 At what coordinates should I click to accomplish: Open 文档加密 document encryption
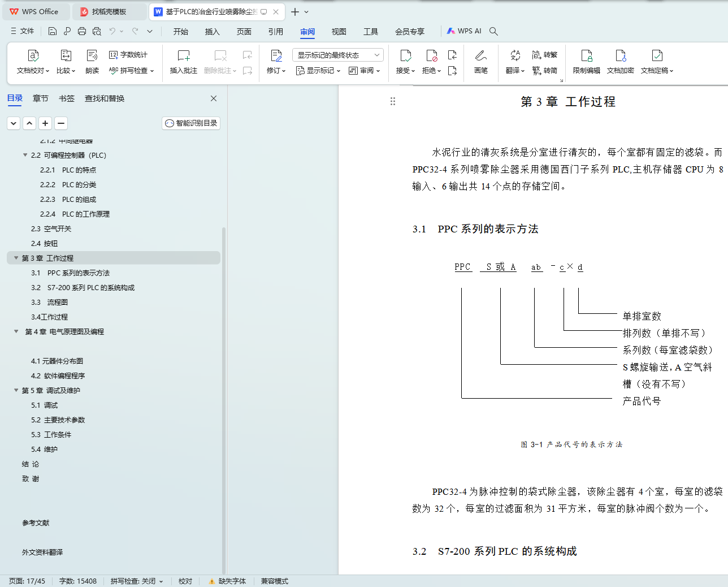621,62
